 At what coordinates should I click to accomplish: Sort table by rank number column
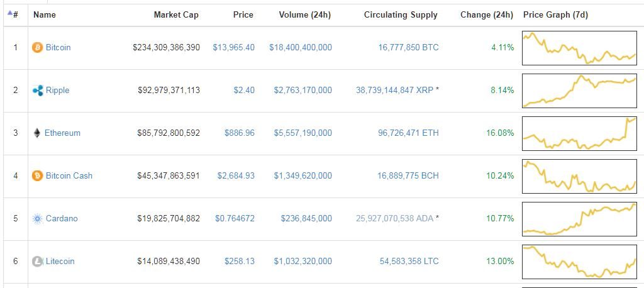point(13,14)
